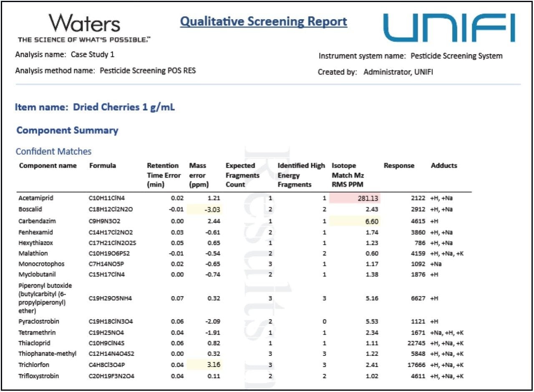Select the Piperonyl butoxide component name
This screenshot has height=392, width=534.
tap(45, 298)
